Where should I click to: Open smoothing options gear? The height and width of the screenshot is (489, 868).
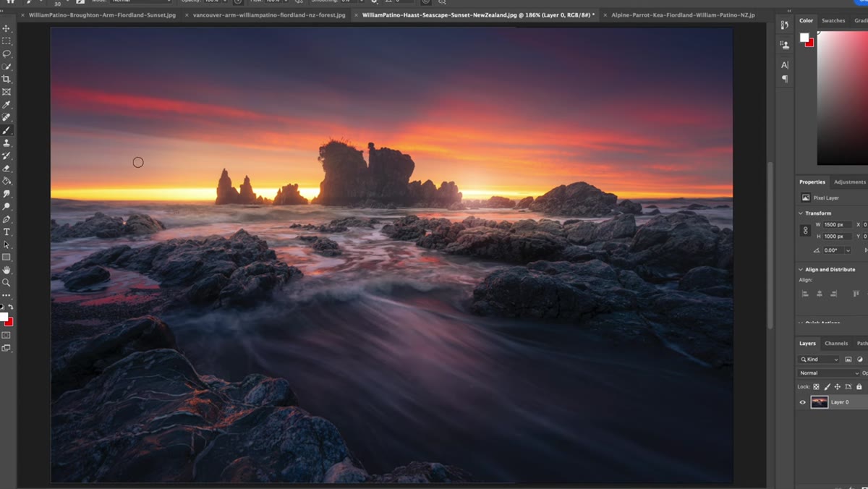[x=374, y=2]
